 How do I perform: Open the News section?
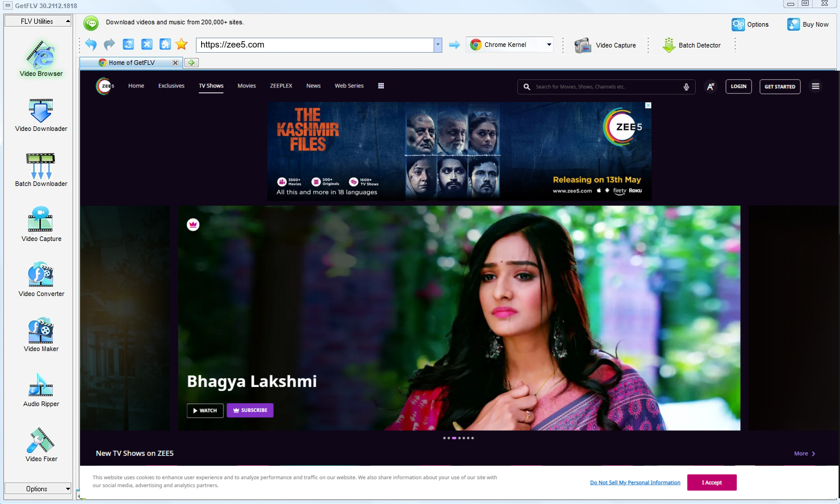[x=314, y=86]
